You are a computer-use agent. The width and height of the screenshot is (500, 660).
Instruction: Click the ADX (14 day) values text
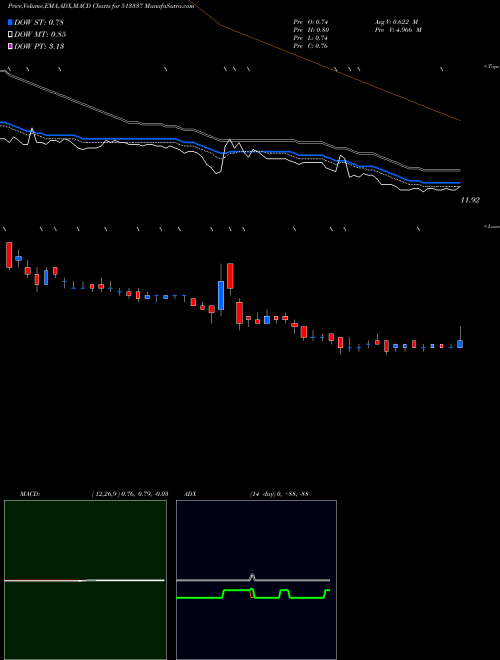[279, 494]
